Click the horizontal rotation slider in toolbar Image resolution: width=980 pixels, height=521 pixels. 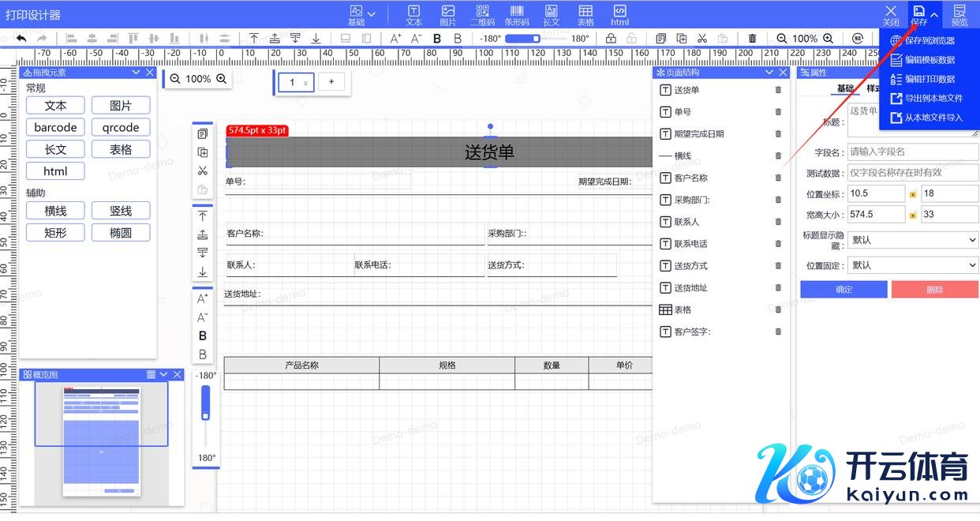pos(522,38)
